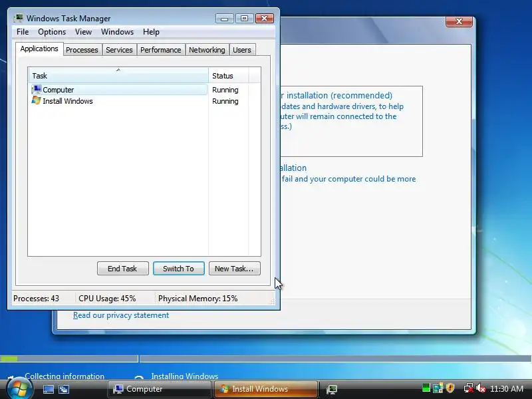Open the File menu
The width and height of the screenshot is (532, 399).
tap(23, 32)
